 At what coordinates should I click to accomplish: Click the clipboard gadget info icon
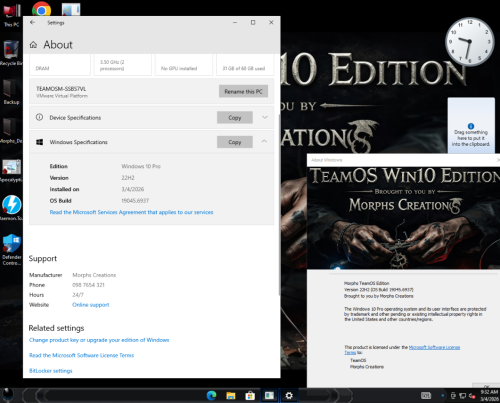(x=471, y=126)
